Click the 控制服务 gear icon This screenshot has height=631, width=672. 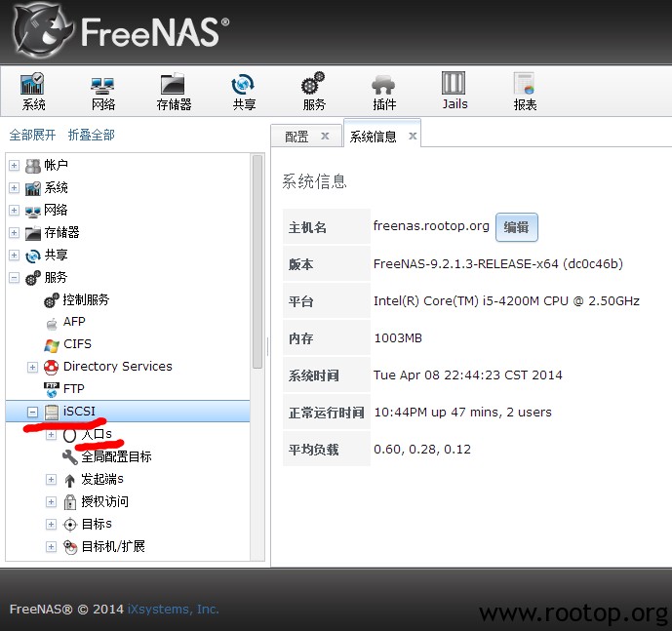pyautogui.click(x=52, y=300)
